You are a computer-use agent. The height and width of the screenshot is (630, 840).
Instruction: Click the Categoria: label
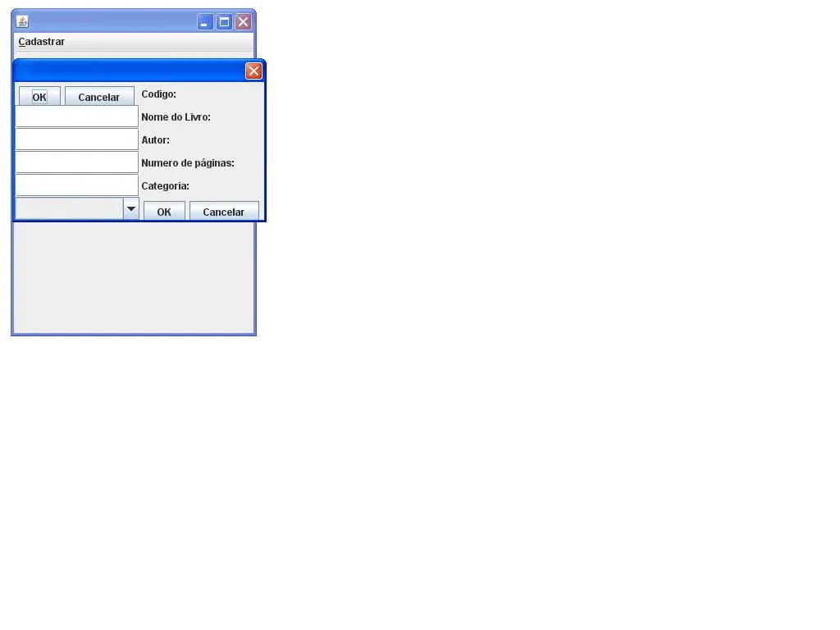coord(165,186)
